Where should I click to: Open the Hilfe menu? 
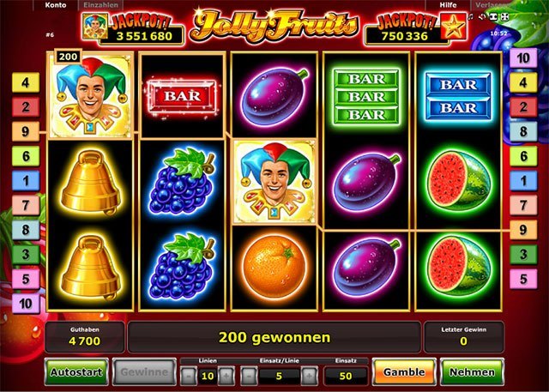[x=448, y=5]
